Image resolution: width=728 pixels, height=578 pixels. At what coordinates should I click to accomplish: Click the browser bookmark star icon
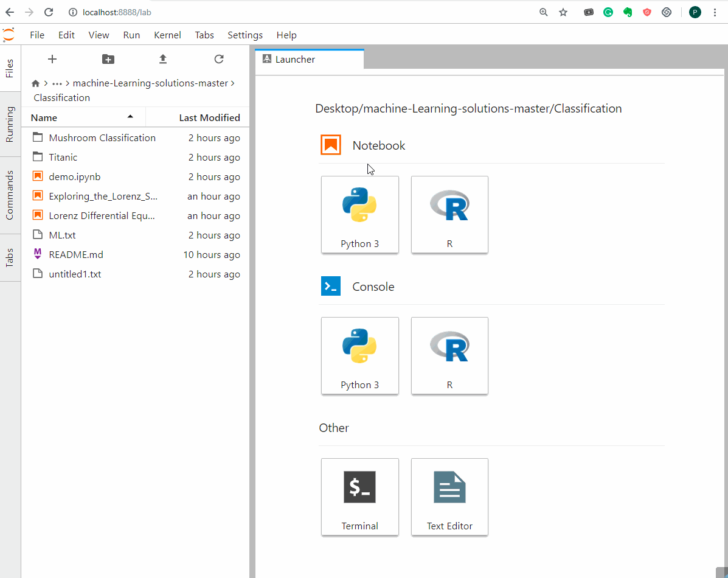coord(563,12)
